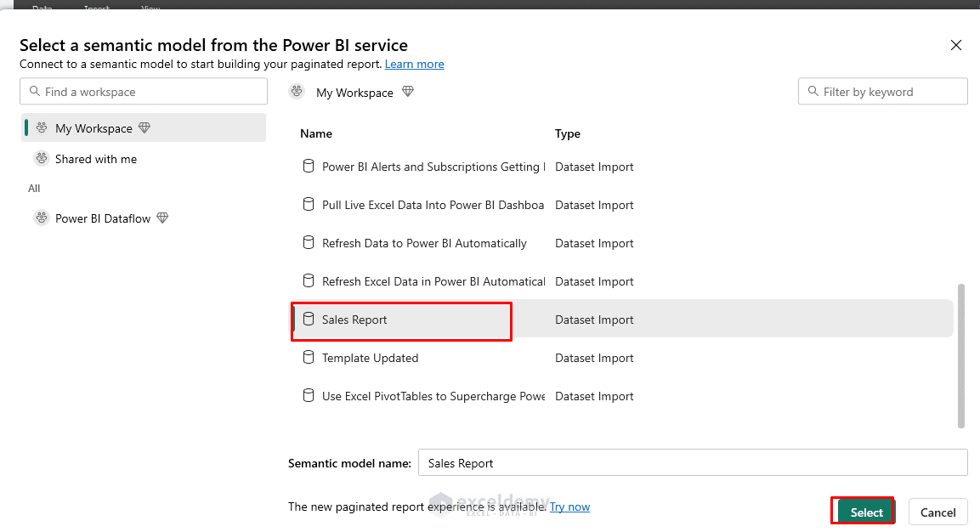Click the My Workspace group icon in sidebar
980x532 pixels.
point(42,127)
